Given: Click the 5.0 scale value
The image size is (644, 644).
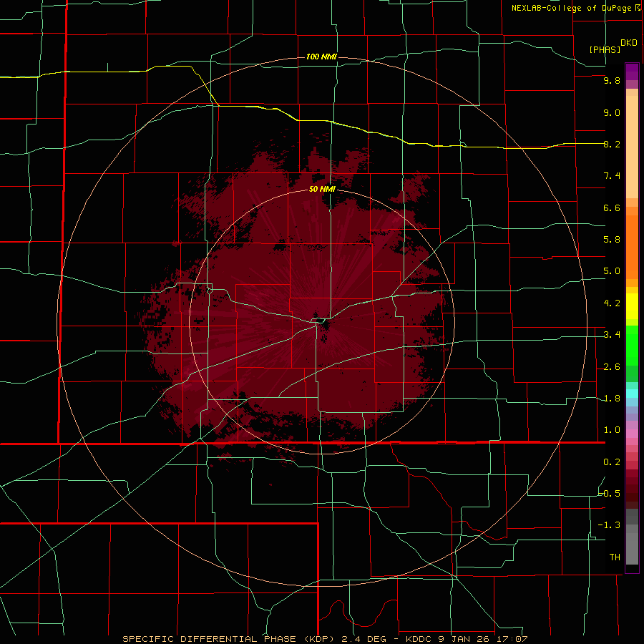Looking at the screenshot, I should pyautogui.click(x=612, y=271).
